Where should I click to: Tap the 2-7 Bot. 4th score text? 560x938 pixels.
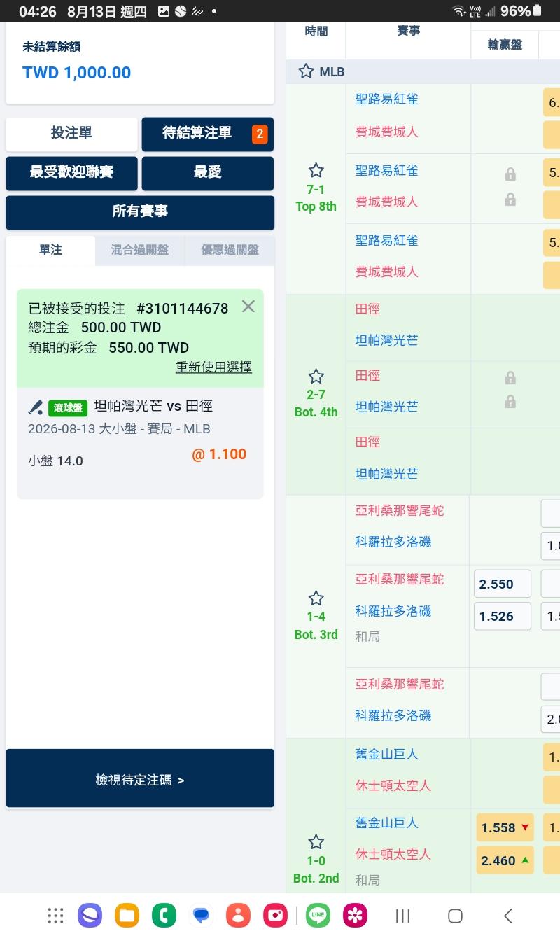(316, 403)
